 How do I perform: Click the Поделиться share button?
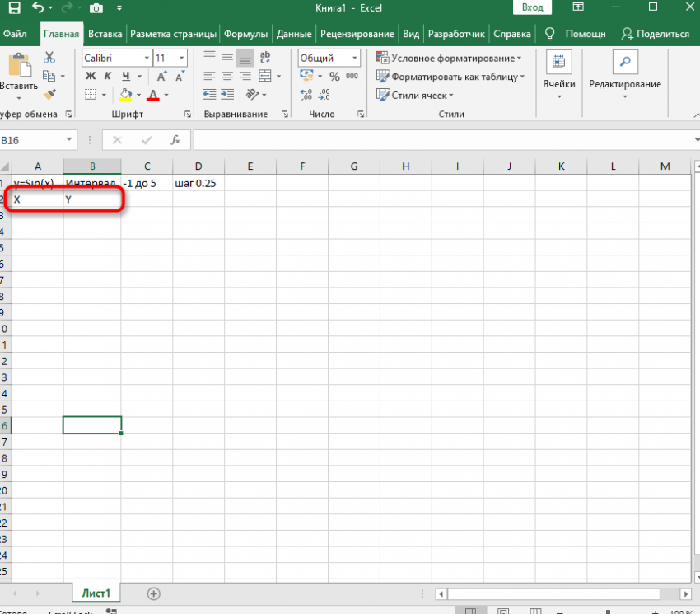[x=656, y=35]
